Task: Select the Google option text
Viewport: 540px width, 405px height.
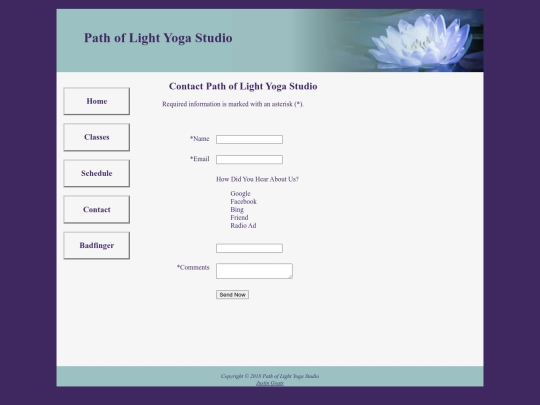Action: 240,194
